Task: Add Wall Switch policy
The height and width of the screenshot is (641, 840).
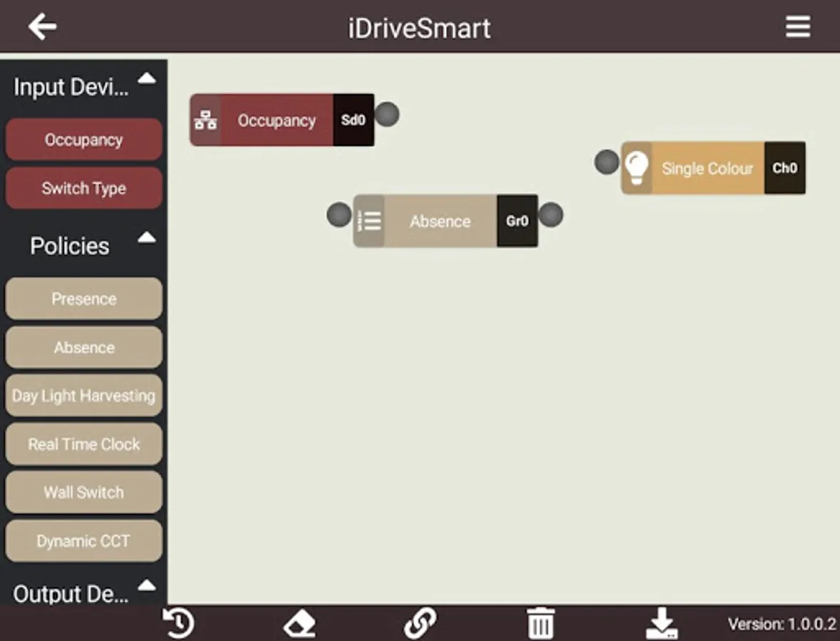Action: [x=84, y=492]
